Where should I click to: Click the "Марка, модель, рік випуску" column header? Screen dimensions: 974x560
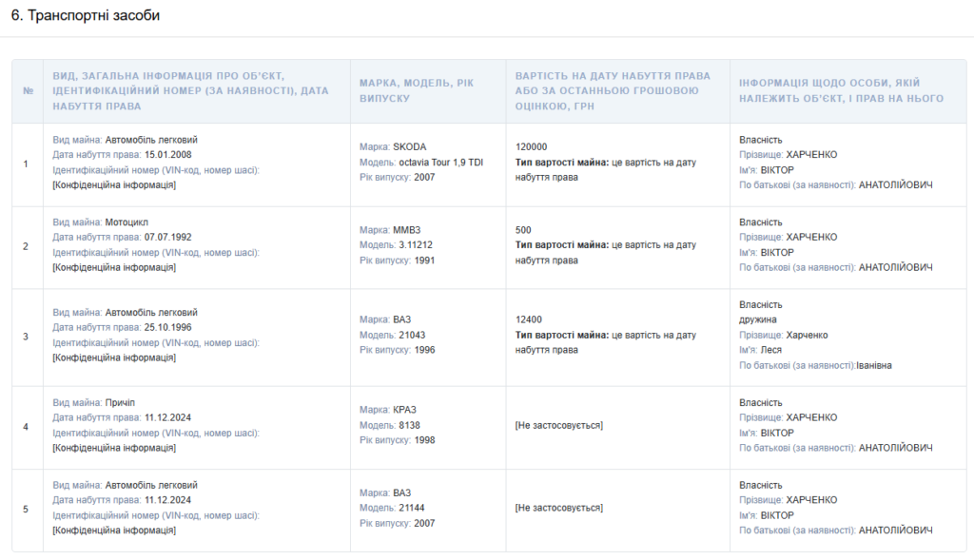click(416, 90)
